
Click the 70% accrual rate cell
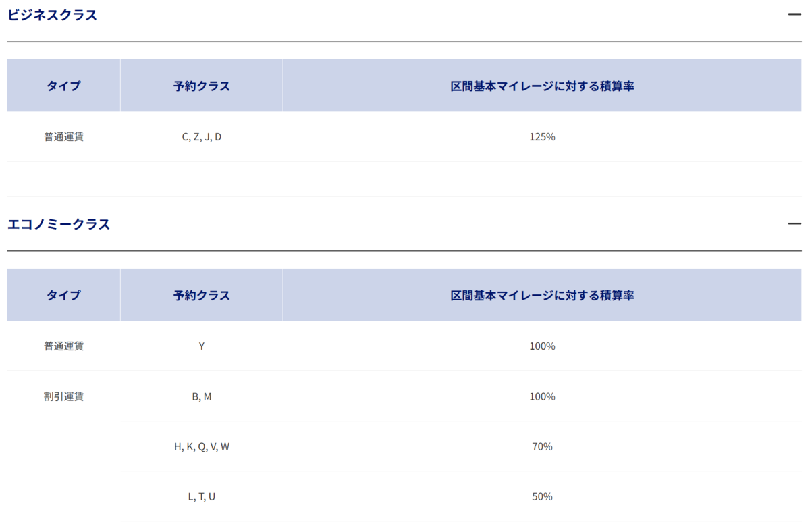click(x=543, y=446)
